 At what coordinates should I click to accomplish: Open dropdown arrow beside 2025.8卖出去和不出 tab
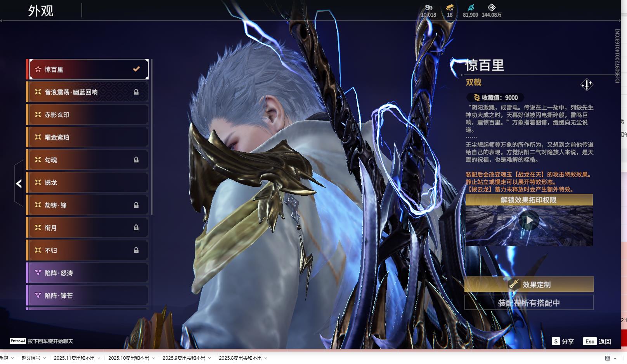(266, 358)
